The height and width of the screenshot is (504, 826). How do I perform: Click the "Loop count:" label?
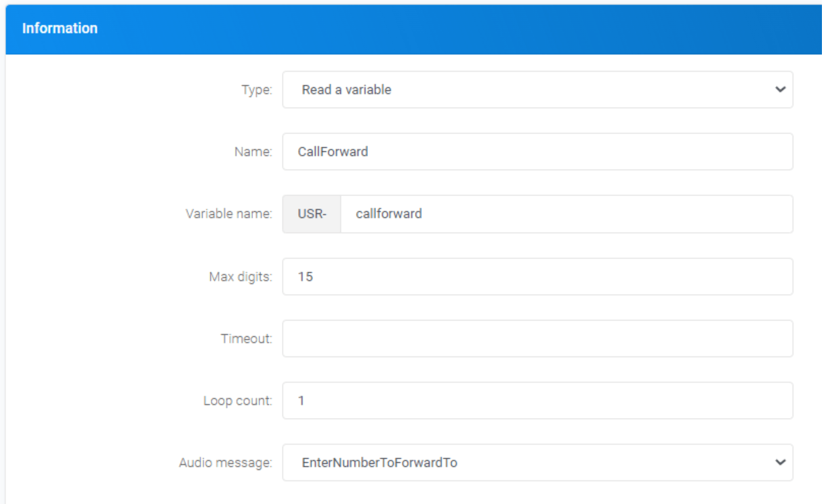237,401
